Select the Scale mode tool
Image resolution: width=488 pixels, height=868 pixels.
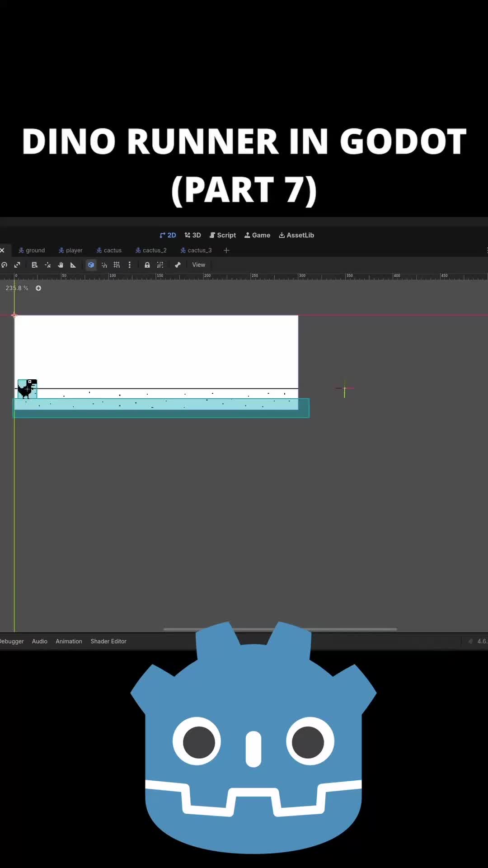coord(17,265)
